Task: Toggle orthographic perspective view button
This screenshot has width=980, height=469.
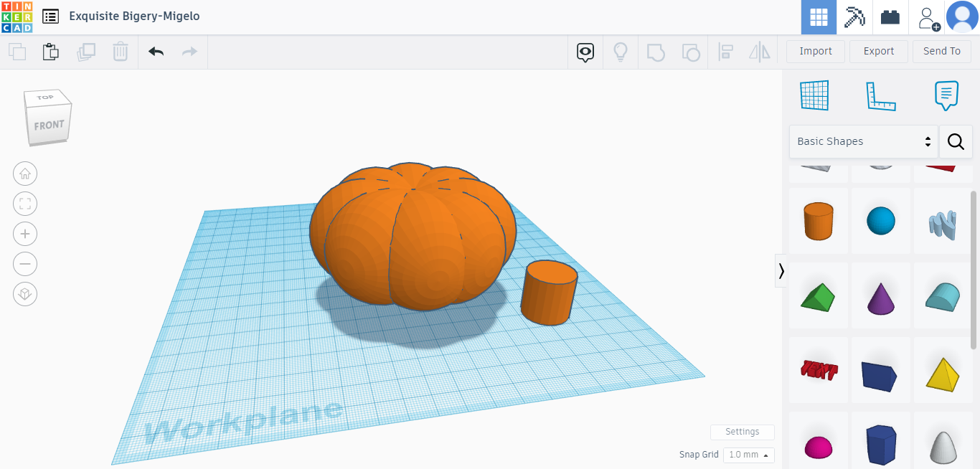Action: coord(25,294)
